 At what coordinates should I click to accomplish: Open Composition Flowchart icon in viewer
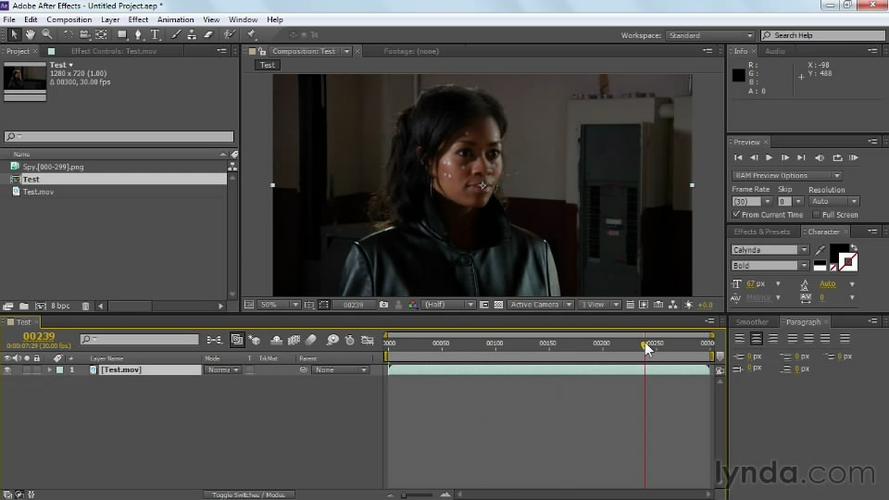[672, 304]
